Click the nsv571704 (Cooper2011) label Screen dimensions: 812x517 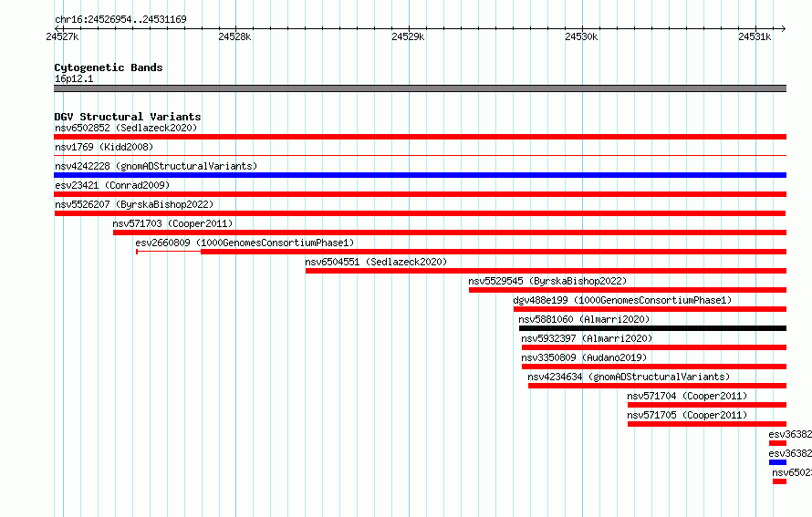pos(687,396)
